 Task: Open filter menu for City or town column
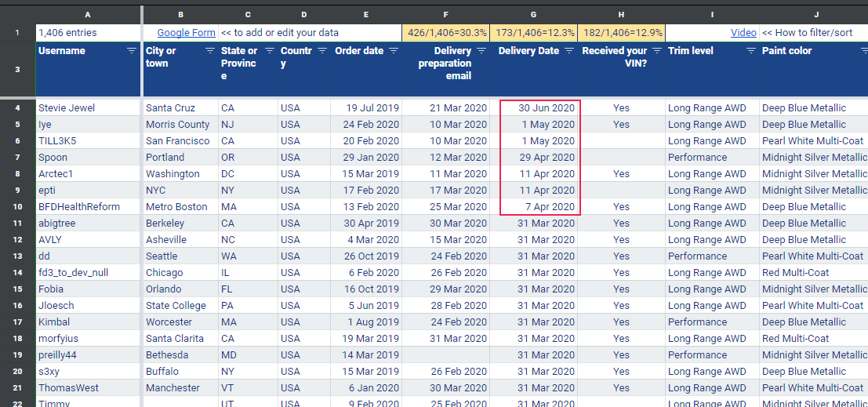tap(210, 51)
